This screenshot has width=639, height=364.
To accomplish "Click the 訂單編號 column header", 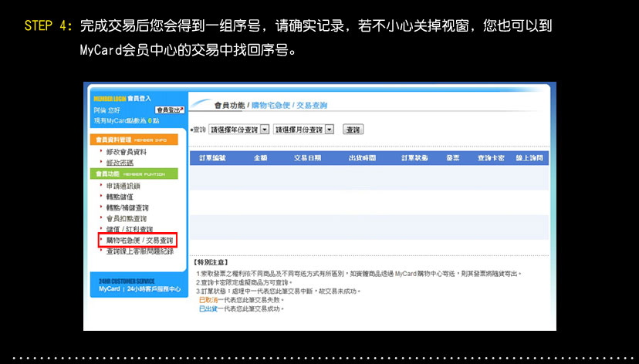I will 212,158.
